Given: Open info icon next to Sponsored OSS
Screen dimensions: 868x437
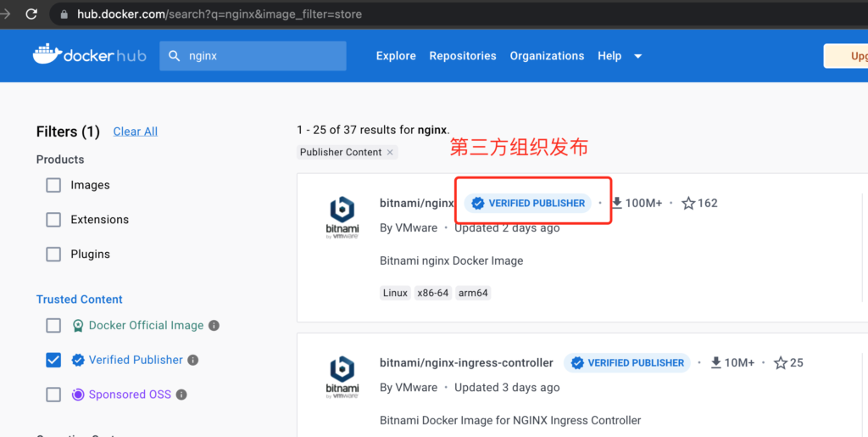Looking at the screenshot, I should click(181, 395).
